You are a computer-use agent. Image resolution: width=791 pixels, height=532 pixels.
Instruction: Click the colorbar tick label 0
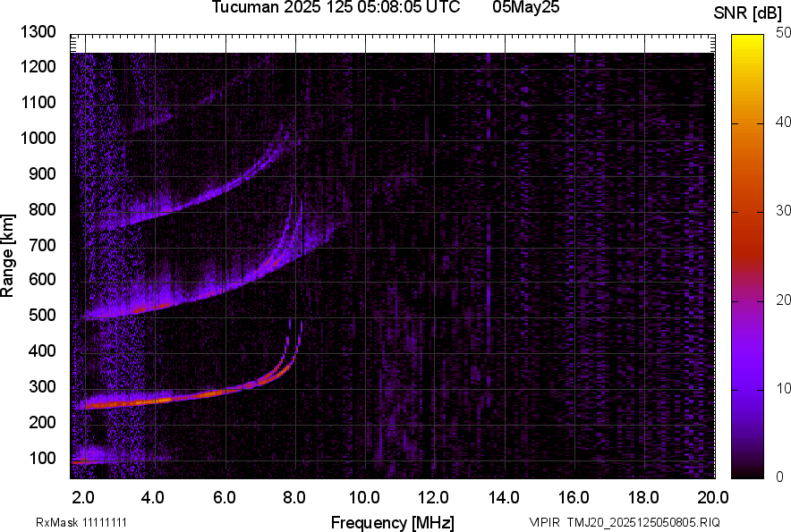(779, 477)
